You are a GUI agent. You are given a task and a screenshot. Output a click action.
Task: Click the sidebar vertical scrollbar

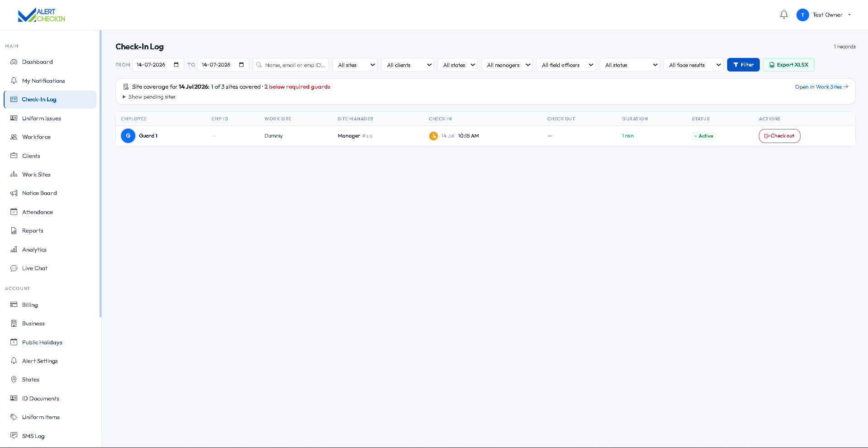point(101,174)
